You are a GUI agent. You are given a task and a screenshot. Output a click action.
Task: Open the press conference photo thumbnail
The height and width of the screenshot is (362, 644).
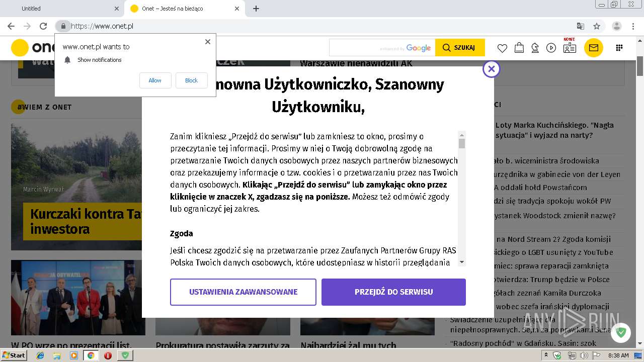click(78, 298)
